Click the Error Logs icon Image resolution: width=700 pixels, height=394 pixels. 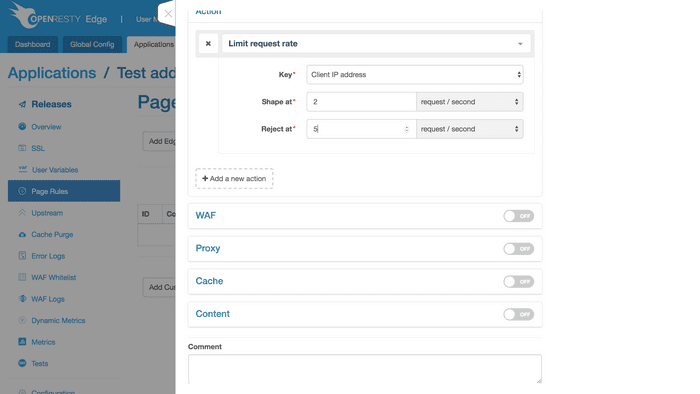click(22, 256)
